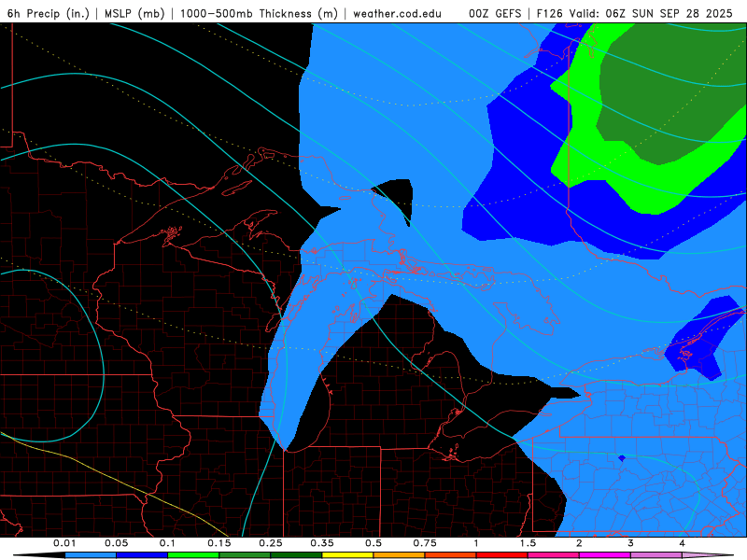
Task: Click the pink 1.5 legend swatch
Action: coord(554,555)
